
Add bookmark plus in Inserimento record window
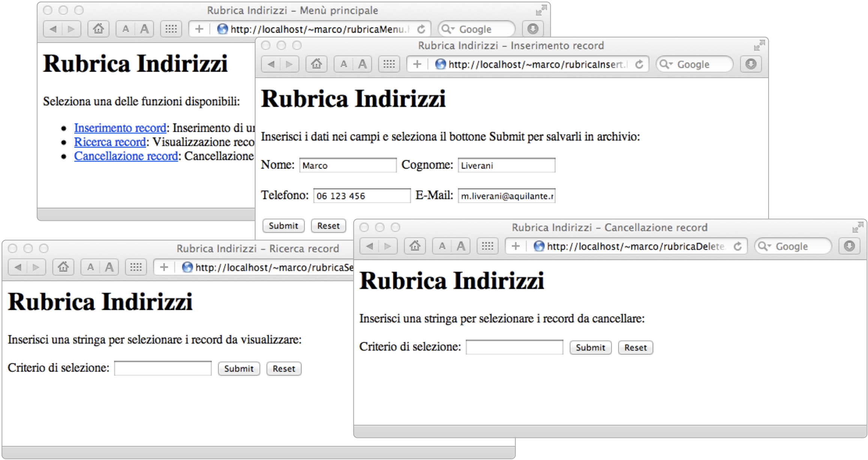417,64
